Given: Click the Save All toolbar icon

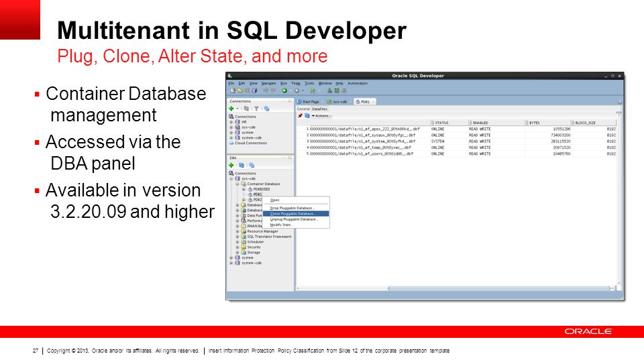Looking at the screenshot, I should click(x=254, y=90).
